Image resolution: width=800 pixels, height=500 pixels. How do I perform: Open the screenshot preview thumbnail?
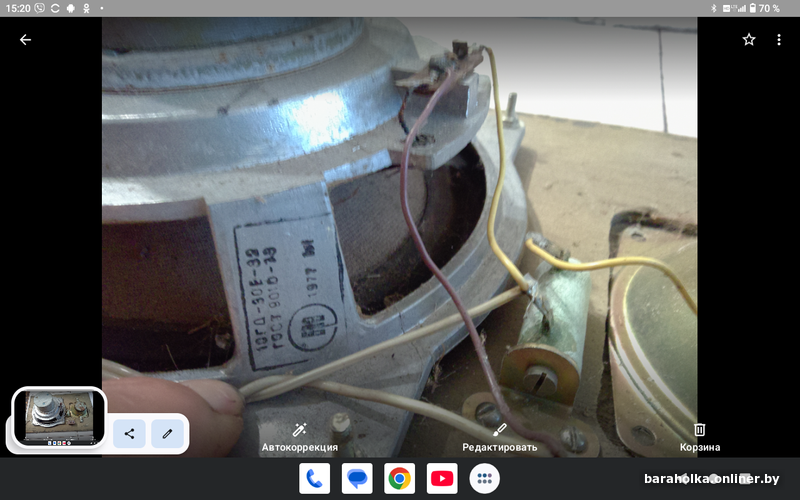click(59, 418)
